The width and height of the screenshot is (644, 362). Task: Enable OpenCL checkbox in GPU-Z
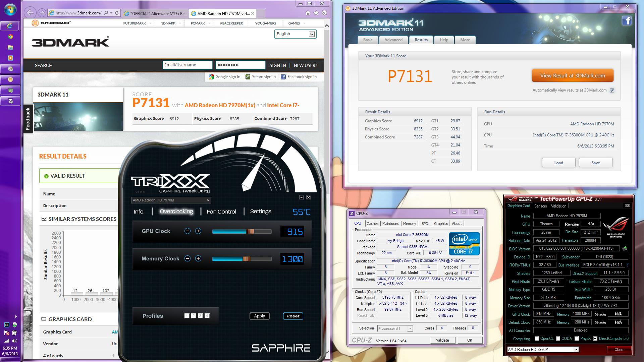point(537,339)
